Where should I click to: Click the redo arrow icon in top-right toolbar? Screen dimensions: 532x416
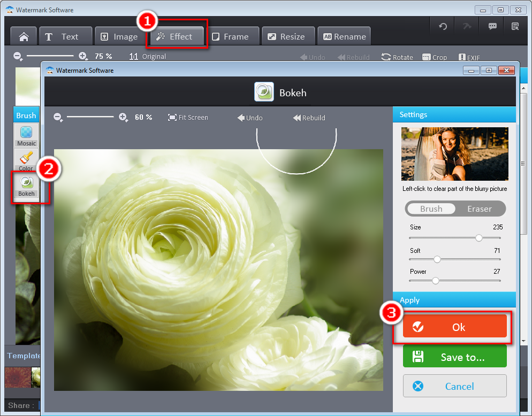click(467, 26)
